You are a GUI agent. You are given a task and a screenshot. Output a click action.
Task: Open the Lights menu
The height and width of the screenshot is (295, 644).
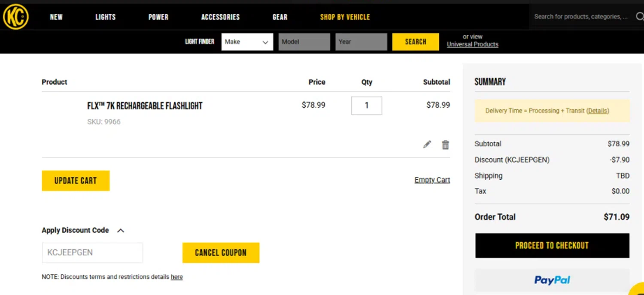point(106,17)
